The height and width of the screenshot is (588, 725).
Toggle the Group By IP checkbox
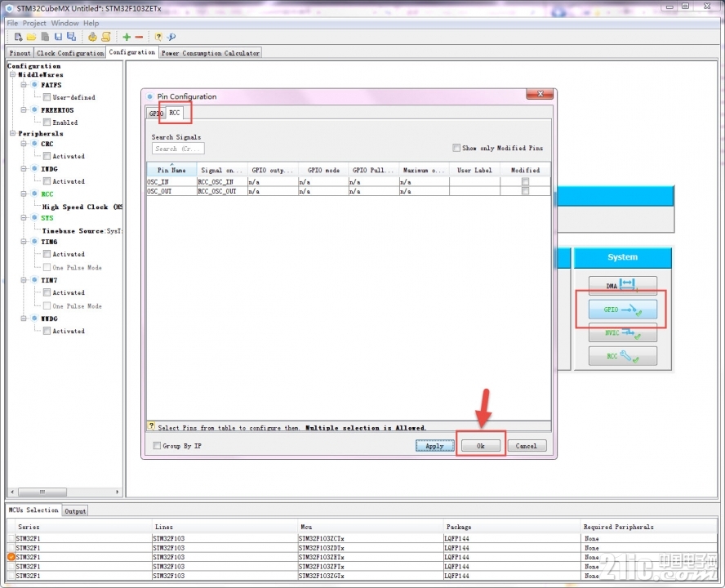click(x=157, y=446)
